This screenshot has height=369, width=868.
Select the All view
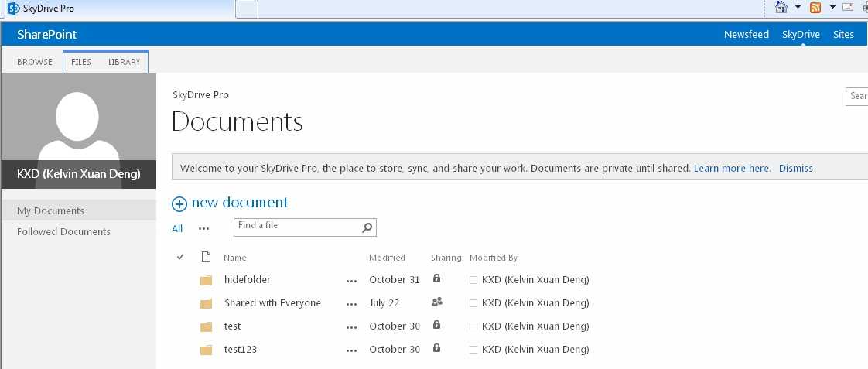177,228
